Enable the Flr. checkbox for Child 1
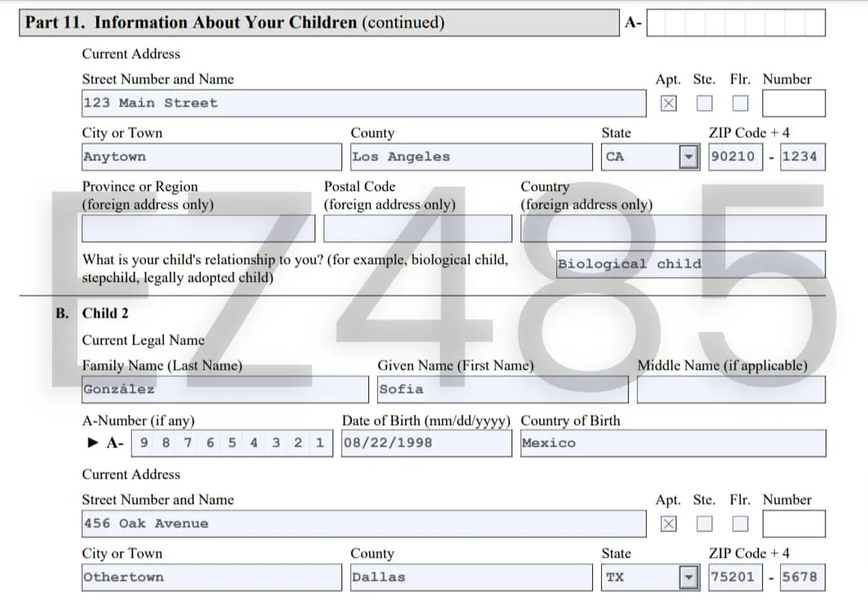Image resolution: width=868 pixels, height=598 pixels. point(740,103)
